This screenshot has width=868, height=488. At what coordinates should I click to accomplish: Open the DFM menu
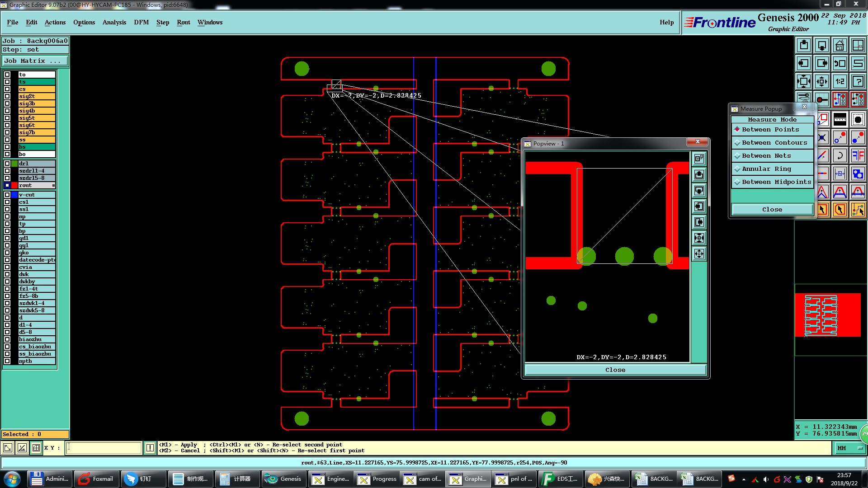(x=141, y=23)
